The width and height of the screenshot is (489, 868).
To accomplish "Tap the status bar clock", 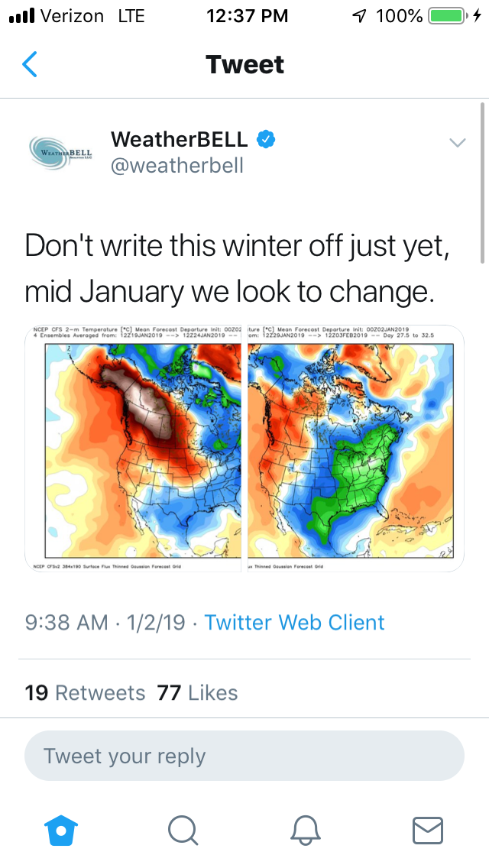I will point(247,15).
